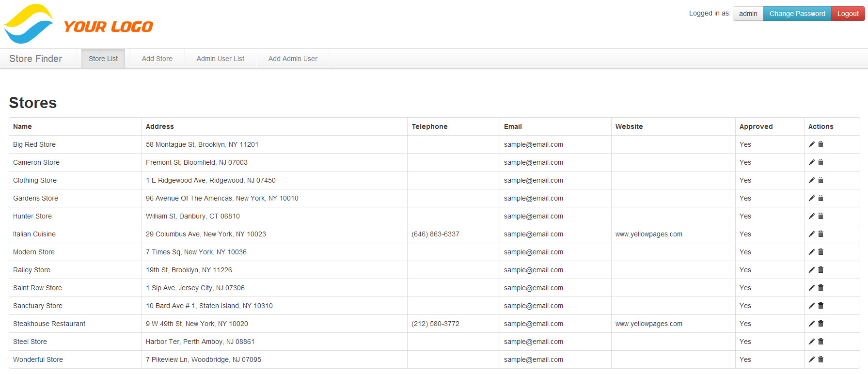Edit the Steel Store entry
The image size is (868, 374).
click(x=812, y=342)
